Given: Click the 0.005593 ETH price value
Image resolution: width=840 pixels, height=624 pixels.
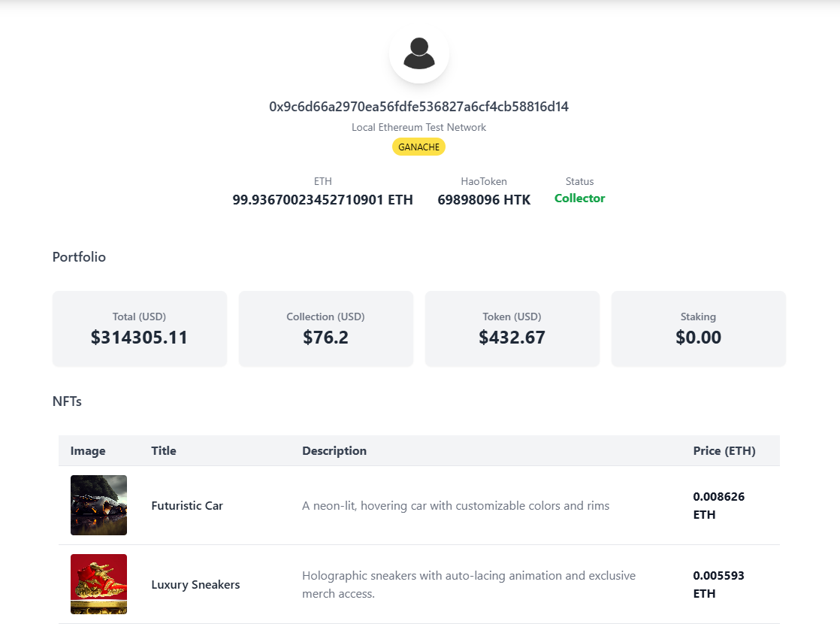Looking at the screenshot, I should point(719,584).
